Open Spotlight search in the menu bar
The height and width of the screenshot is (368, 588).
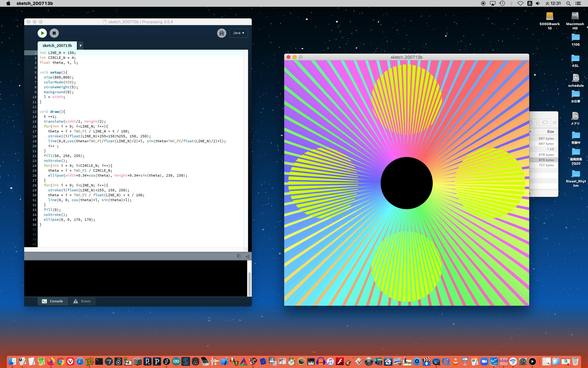(x=568, y=3)
